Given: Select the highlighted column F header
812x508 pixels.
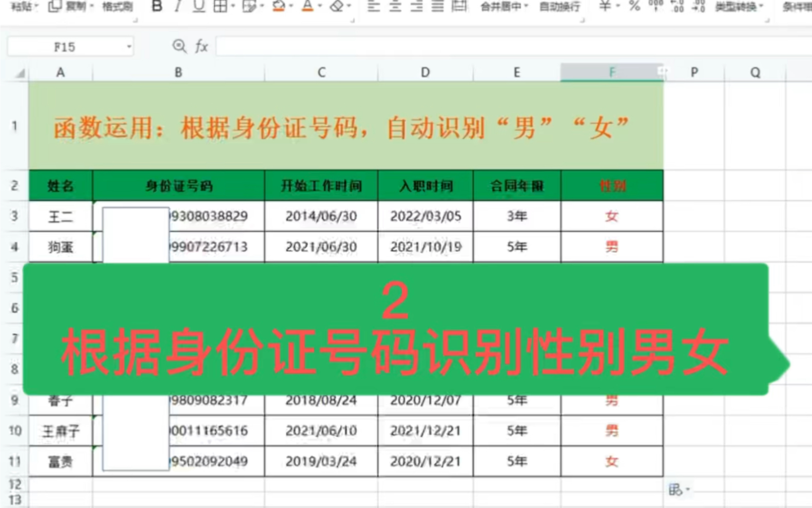Looking at the screenshot, I should [611, 72].
